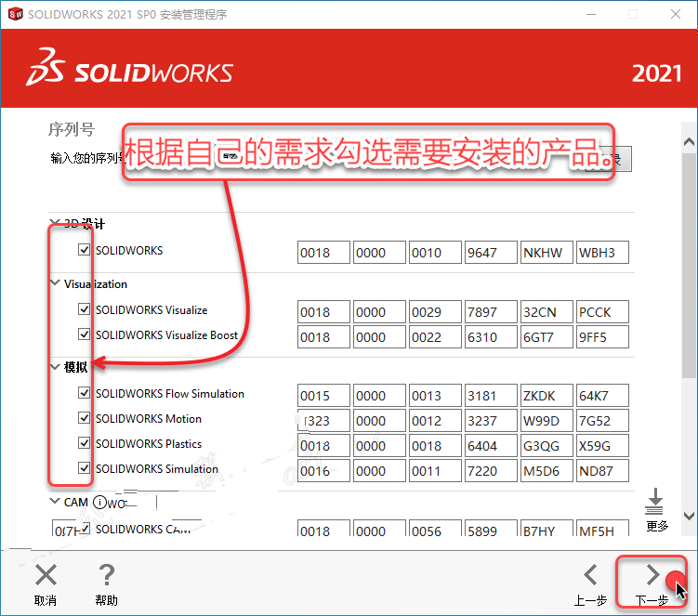Click SOLIDWORKS serial field 9647

491,253
